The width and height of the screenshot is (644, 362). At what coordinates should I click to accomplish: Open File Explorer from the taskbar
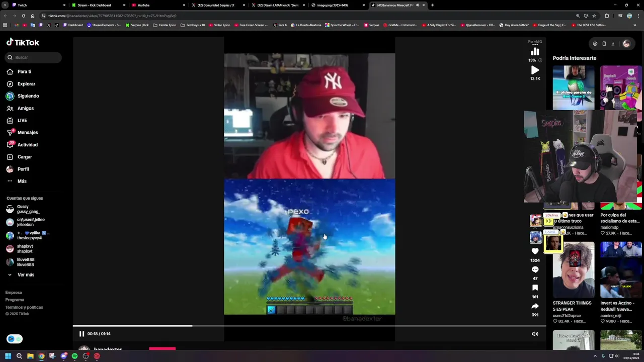tap(30, 356)
